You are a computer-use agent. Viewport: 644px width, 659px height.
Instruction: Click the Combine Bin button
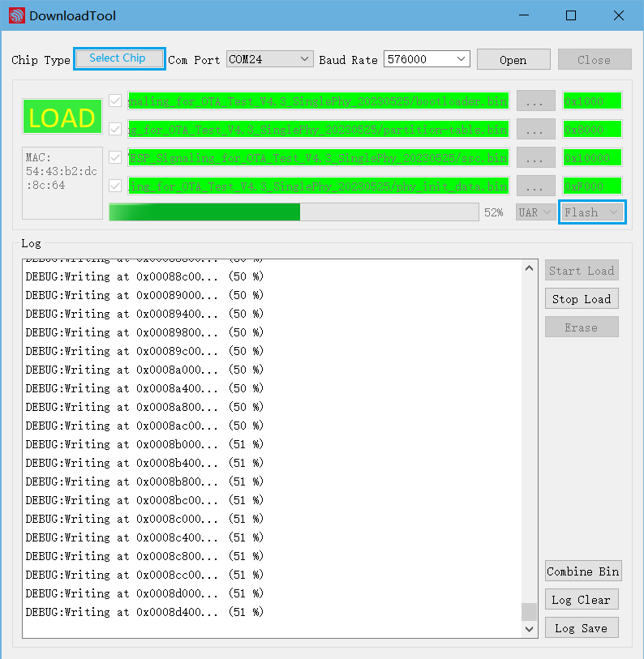582,571
